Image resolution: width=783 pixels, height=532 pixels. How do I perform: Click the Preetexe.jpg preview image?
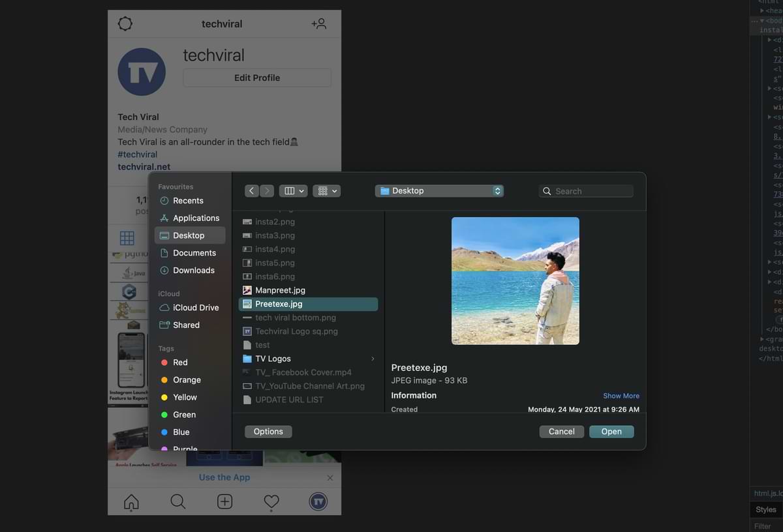pos(515,281)
